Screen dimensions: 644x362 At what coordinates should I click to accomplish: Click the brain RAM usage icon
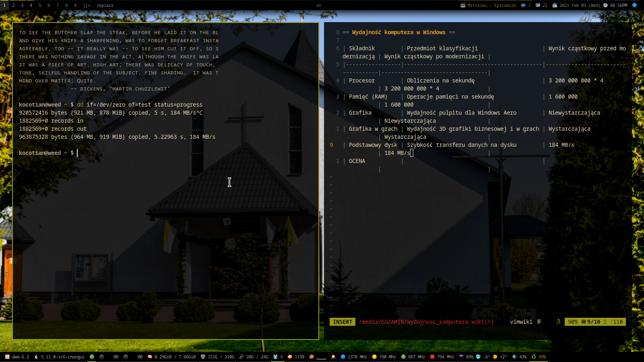point(150,357)
